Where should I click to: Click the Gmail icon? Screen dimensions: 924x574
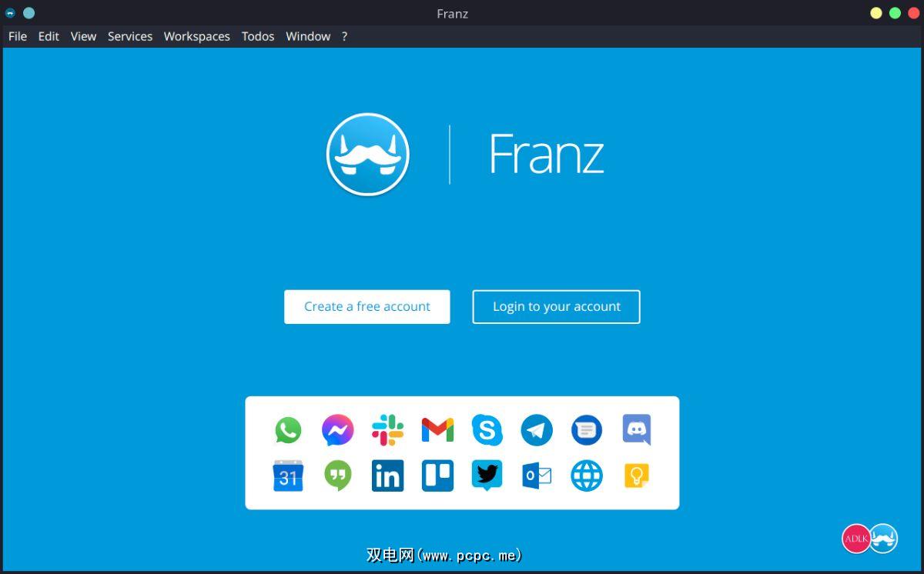pos(437,430)
